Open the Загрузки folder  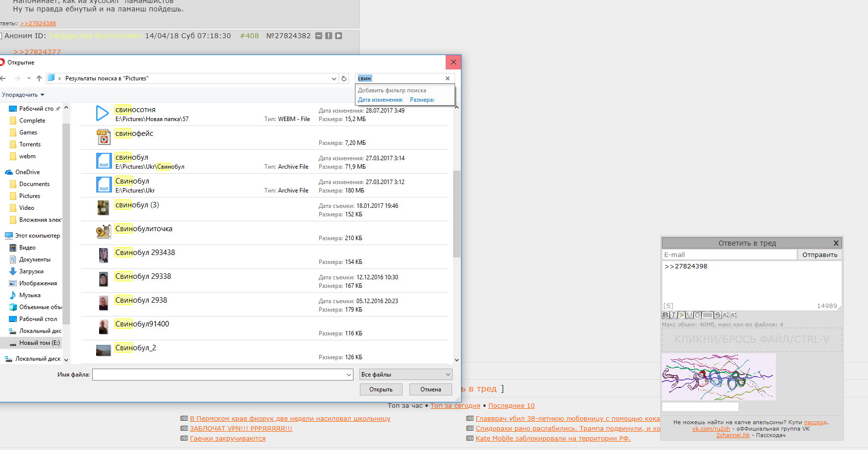tap(26, 271)
